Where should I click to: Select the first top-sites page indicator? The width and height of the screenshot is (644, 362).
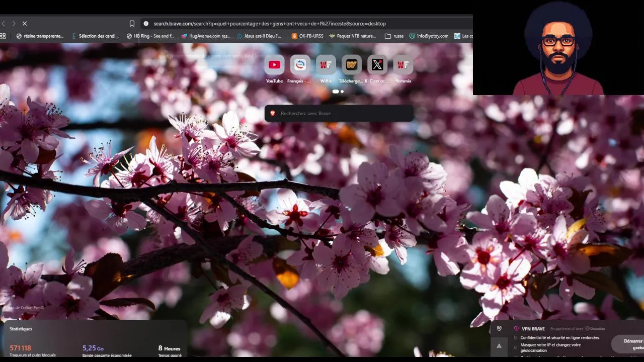pos(336,92)
